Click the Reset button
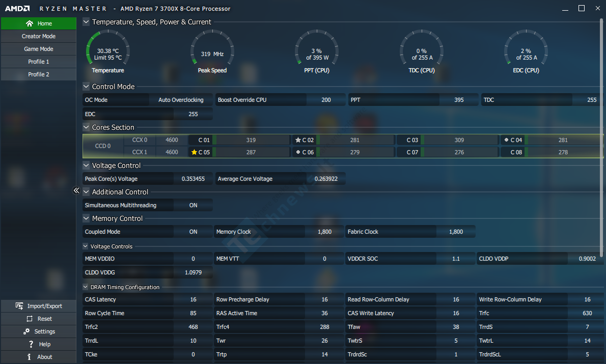 (x=39, y=319)
